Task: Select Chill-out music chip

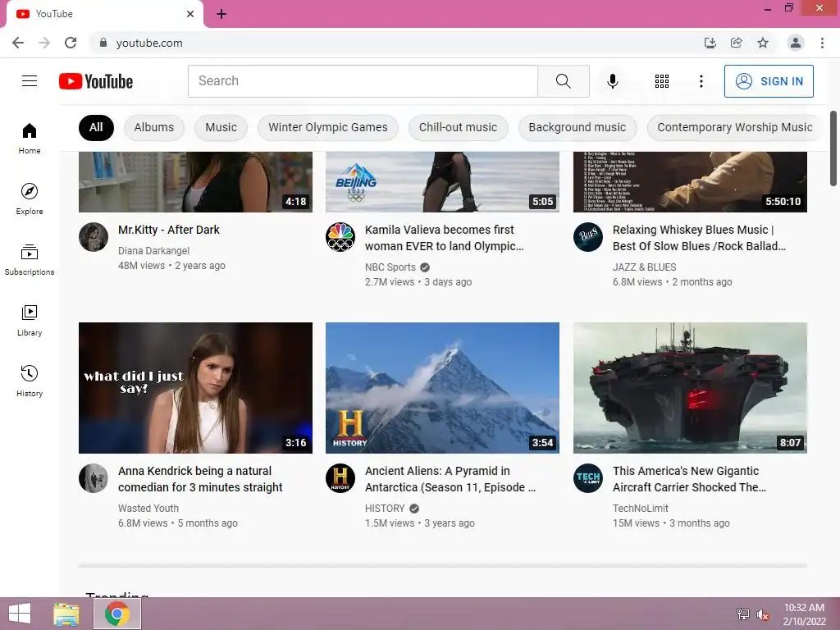Action: tap(458, 127)
